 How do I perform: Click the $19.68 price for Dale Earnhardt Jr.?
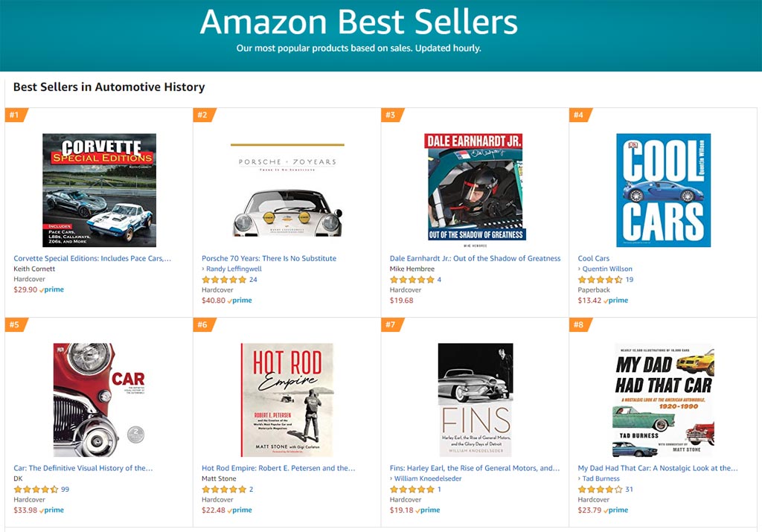coord(402,301)
